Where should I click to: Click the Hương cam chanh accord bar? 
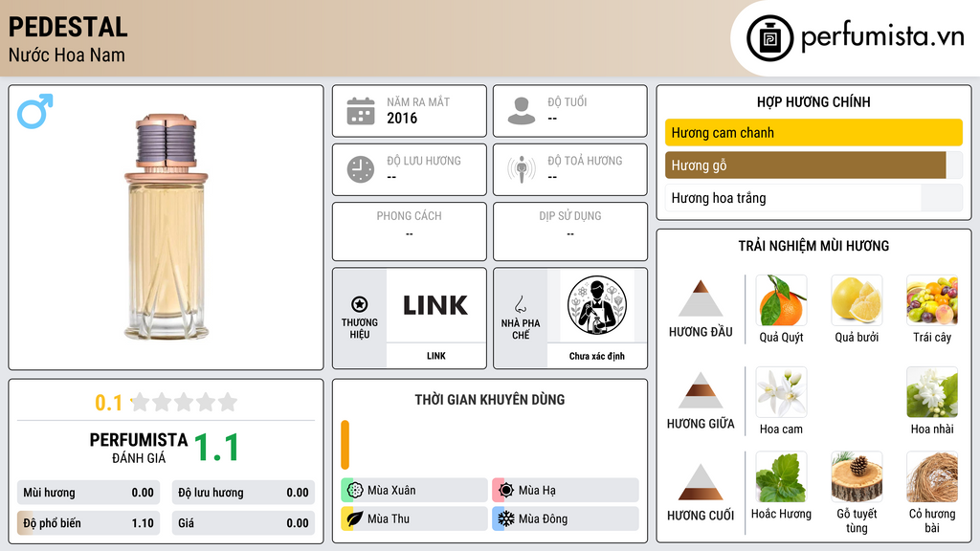tap(813, 132)
